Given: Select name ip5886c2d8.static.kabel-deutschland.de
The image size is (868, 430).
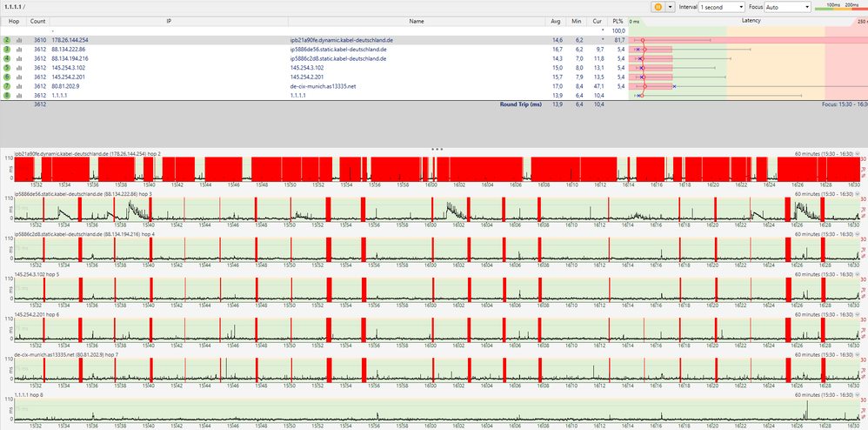Looking at the screenshot, I should click(338, 58).
